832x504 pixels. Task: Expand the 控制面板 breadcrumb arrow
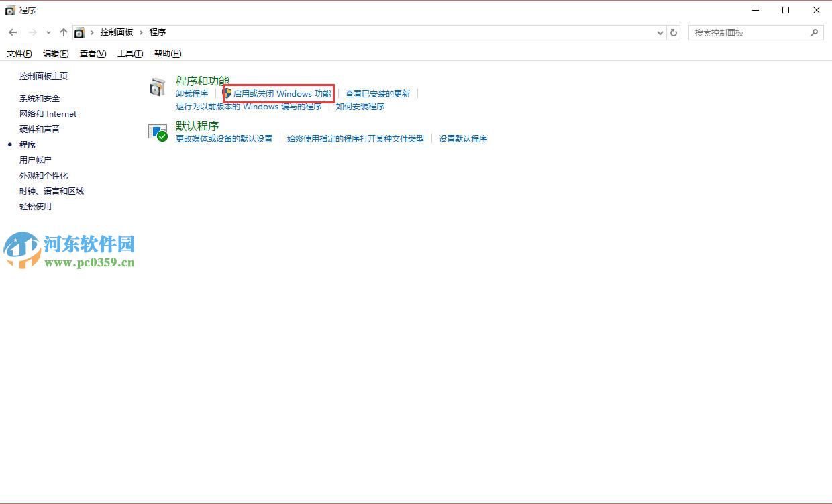140,32
